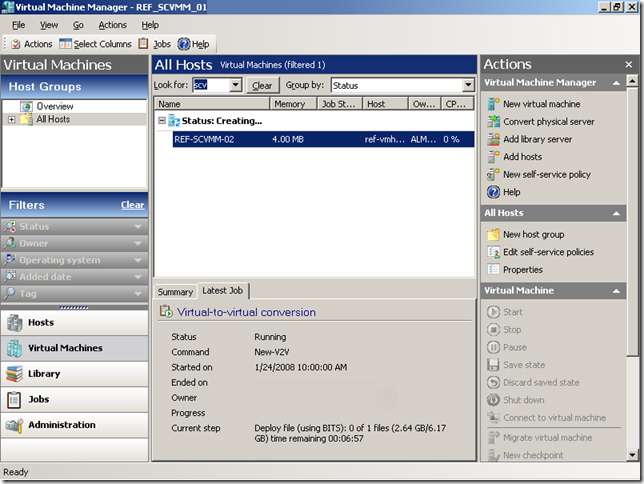Screen dimensions: 644x484
Task: Click the Save state disk icon
Action: coord(493,365)
